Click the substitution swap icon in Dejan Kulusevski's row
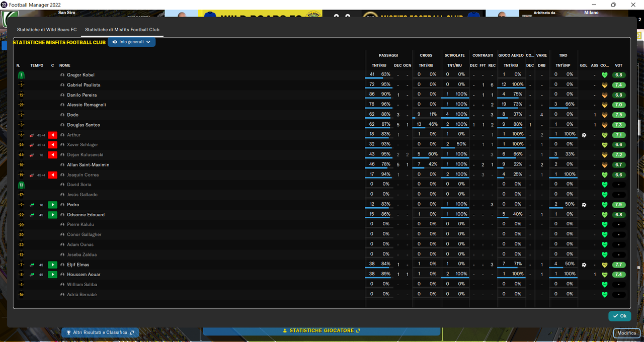The width and height of the screenshot is (644, 342). point(32,155)
